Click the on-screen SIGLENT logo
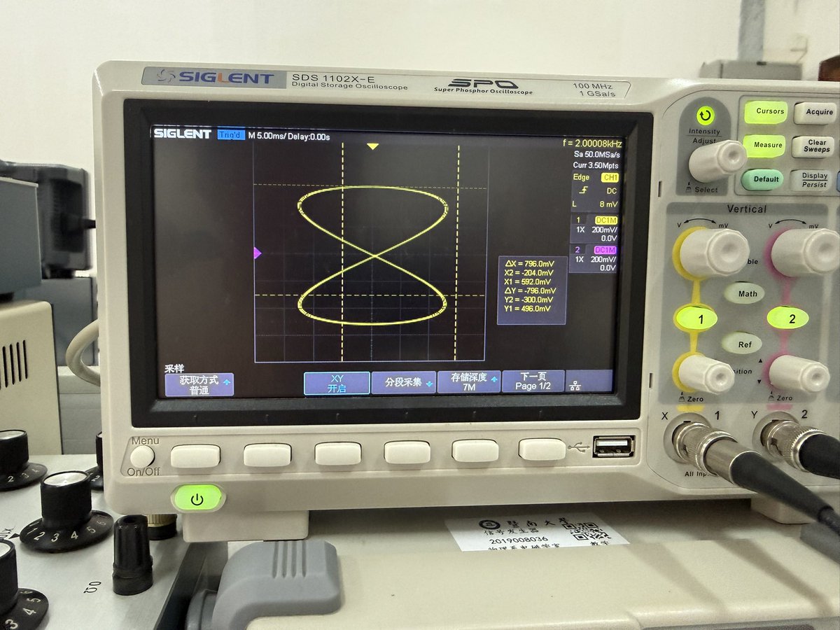Image resolution: width=840 pixels, height=630 pixels. [x=182, y=134]
